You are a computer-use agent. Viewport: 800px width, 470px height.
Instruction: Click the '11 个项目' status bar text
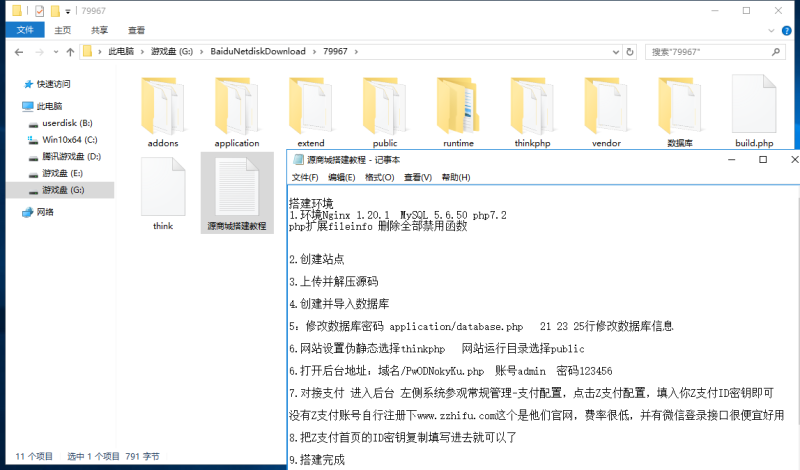click(34, 456)
